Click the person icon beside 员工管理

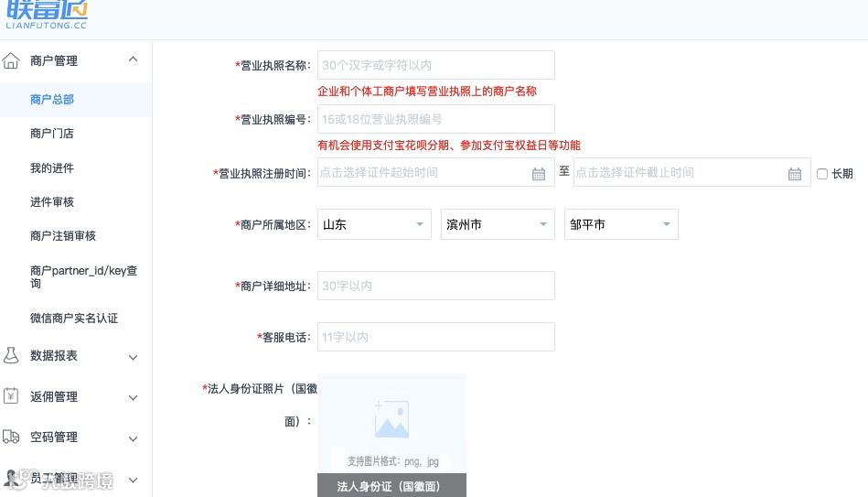[x=11, y=478]
